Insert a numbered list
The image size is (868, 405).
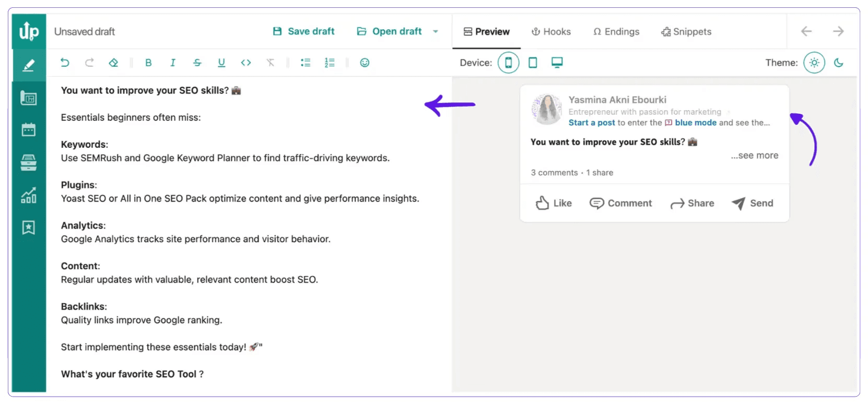pos(330,63)
